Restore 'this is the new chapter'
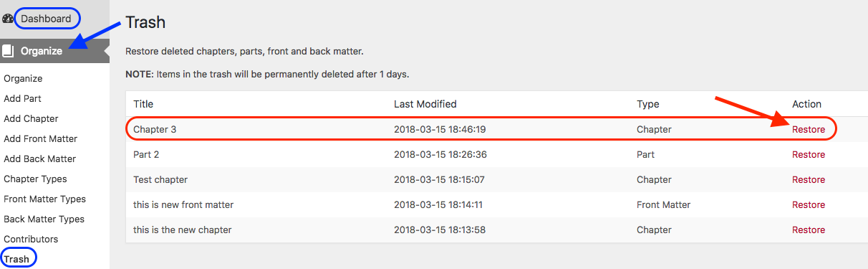The height and width of the screenshot is (269, 868). click(x=809, y=230)
